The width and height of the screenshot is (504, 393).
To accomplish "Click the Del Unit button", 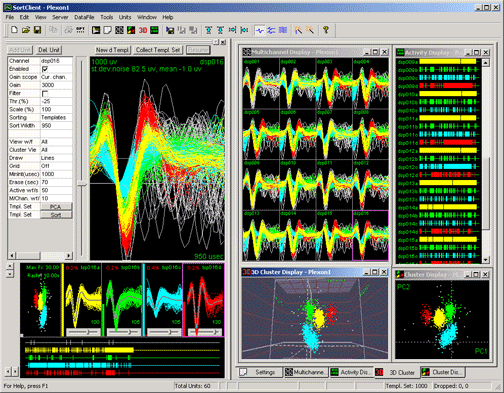I will 49,50.
